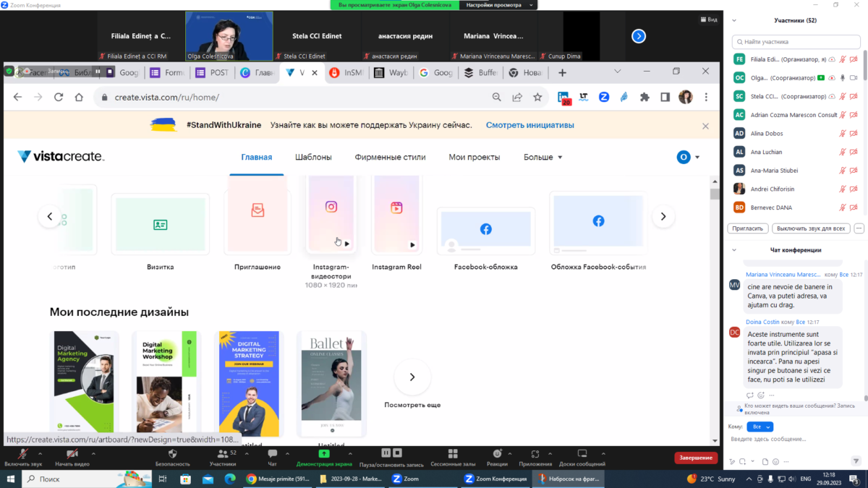Viewport: 868px width, 488px height.
Task: Open Фирменные стили in VistaCreate navigation
Action: click(x=390, y=157)
